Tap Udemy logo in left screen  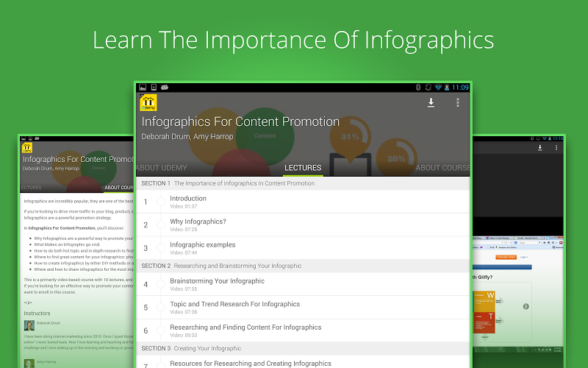(x=27, y=148)
